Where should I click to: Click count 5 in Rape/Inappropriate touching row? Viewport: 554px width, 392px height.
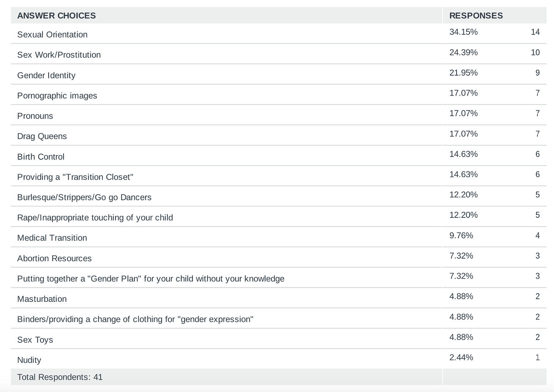(538, 215)
